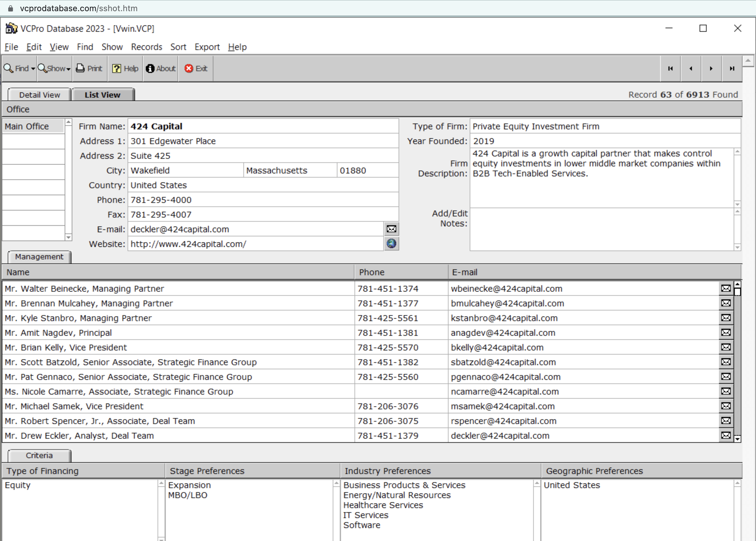756x541 pixels.
Task: Open the Help menu
Action: 237,47
